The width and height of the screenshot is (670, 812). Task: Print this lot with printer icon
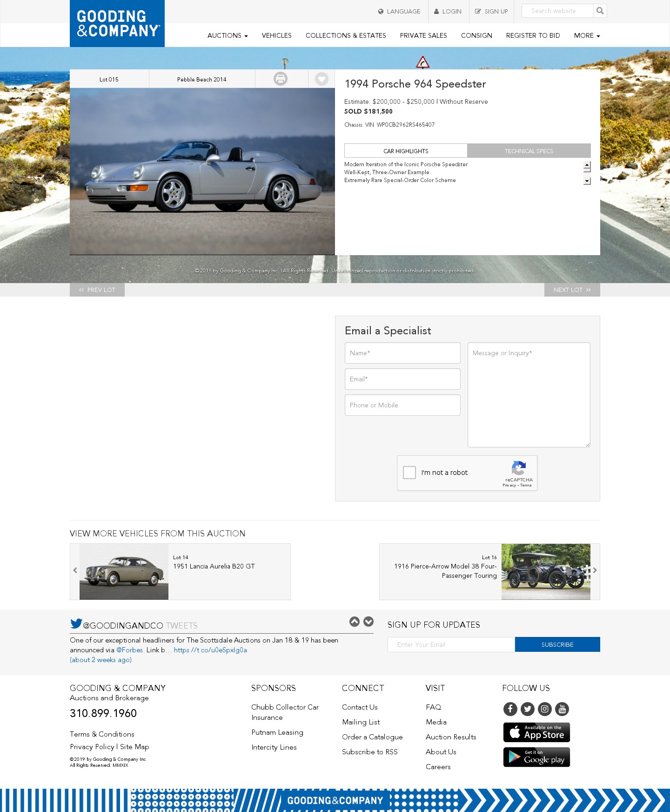pos(281,79)
